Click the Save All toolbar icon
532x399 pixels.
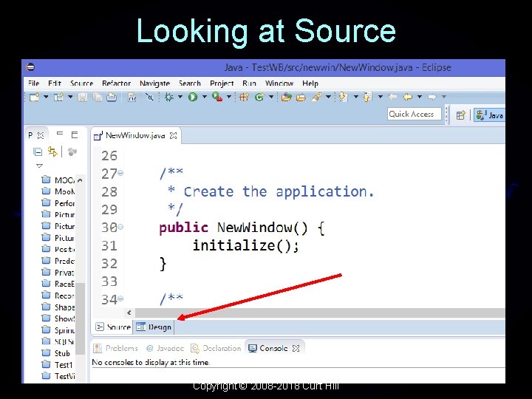[x=98, y=98]
